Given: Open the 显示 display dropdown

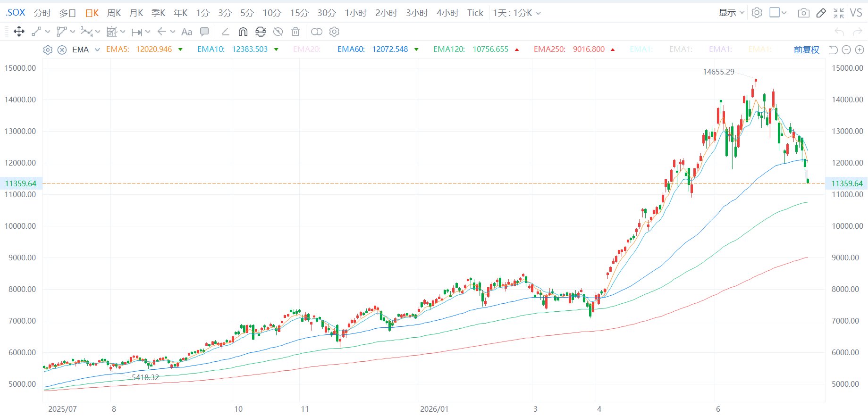Looking at the screenshot, I should [x=732, y=13].
